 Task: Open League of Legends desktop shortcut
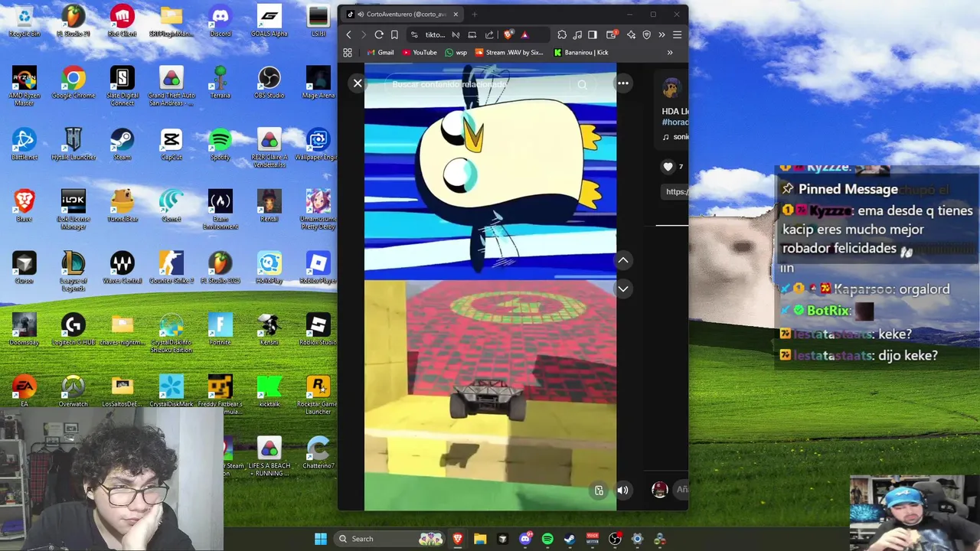pos(73,271)
